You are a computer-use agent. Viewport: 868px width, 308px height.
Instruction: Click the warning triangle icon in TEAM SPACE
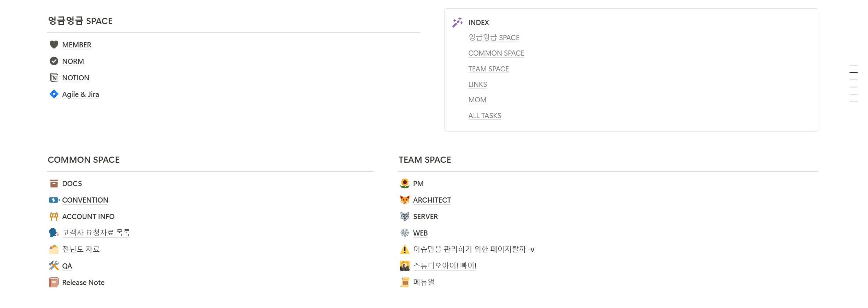click(x=405, y=249)
